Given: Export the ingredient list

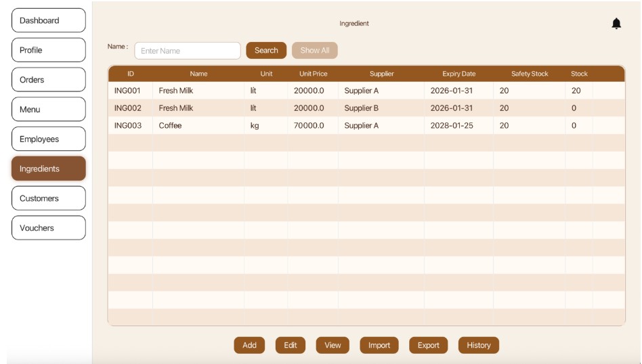Looking at the screenshot, I should pos(428,345).
